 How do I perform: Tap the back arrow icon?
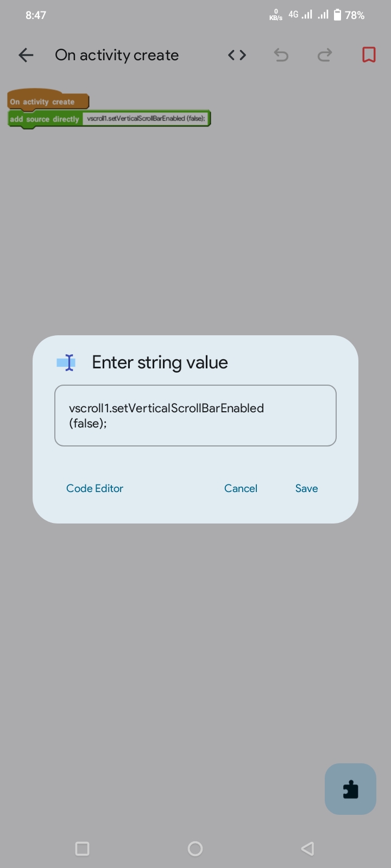click(26, 55)
